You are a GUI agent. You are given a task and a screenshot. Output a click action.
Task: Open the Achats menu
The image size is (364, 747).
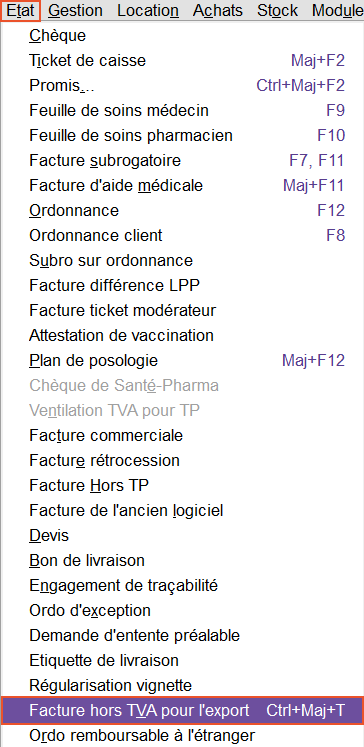tap(218, 10)
